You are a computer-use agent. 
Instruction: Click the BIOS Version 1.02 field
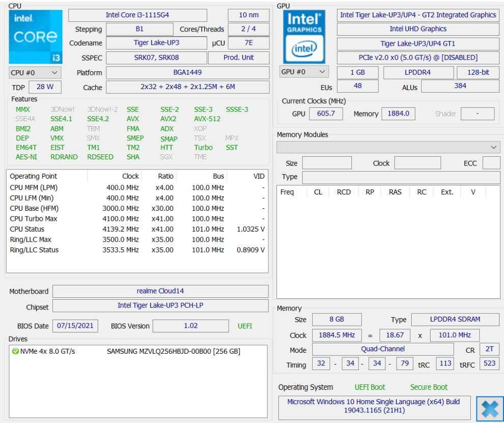[x=190, y=326]
